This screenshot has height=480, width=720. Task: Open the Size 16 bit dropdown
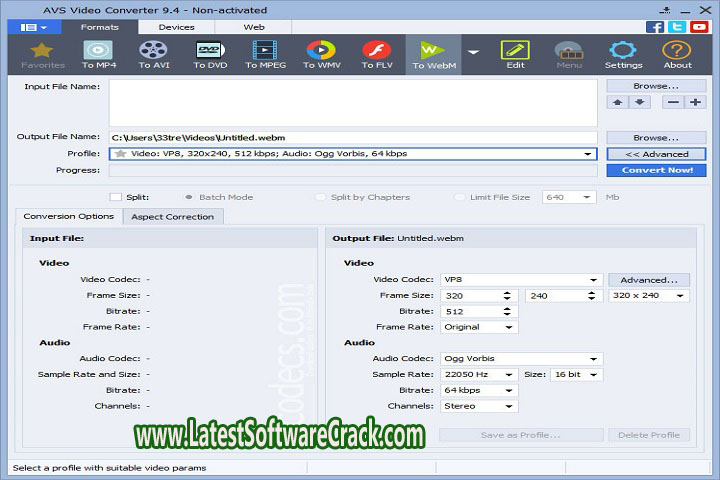click(x=593, y=374)
